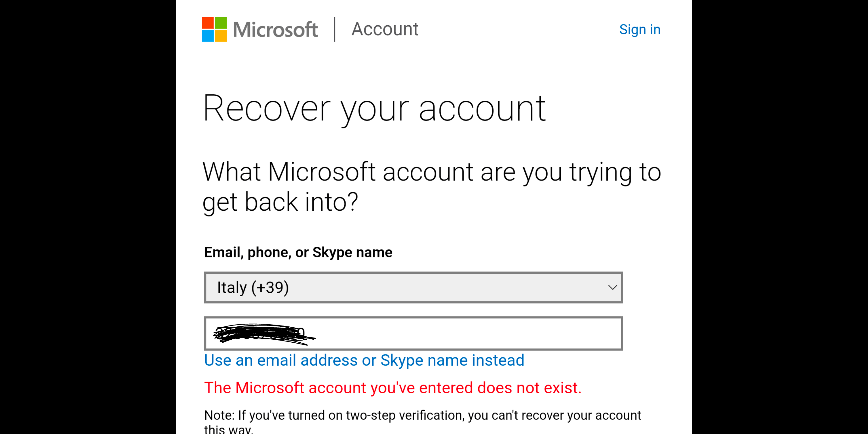Open the Sign in link
The height and width of the screenshot is (434, 868).
point(640,30)
